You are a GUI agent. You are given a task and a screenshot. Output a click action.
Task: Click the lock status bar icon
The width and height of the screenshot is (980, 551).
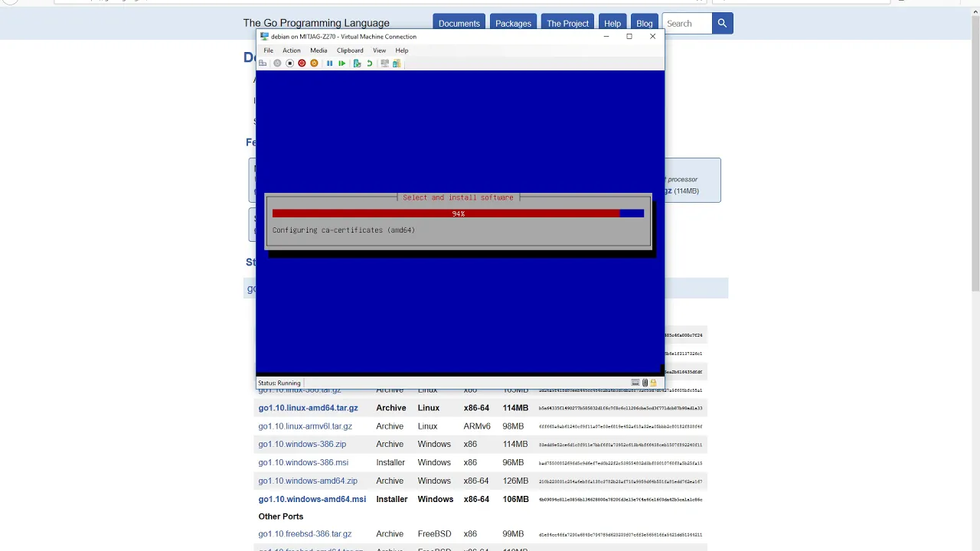(x=653, y=383)
